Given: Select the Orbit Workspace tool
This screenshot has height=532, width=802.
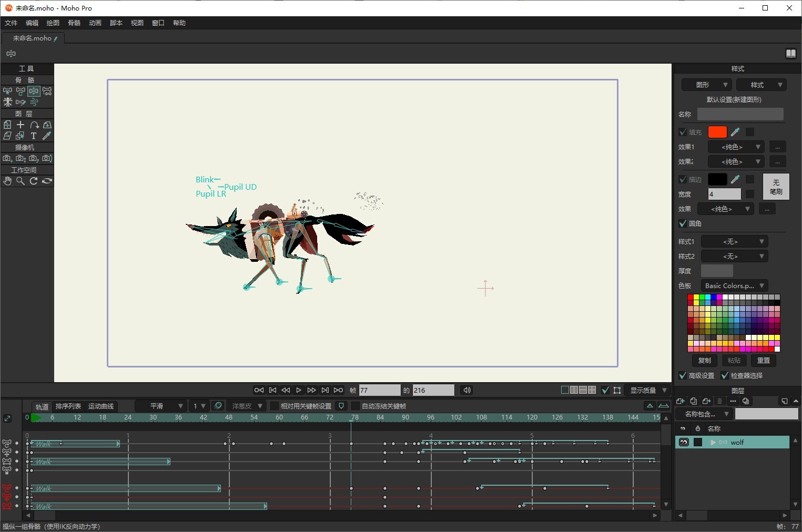Looking at the screenshot, I should [47, 181].
